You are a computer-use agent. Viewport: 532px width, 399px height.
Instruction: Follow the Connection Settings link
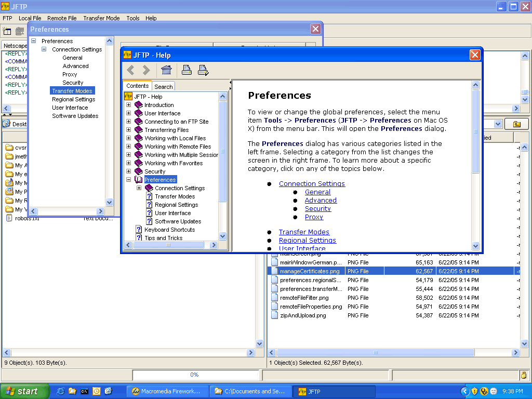click(312, 183)
